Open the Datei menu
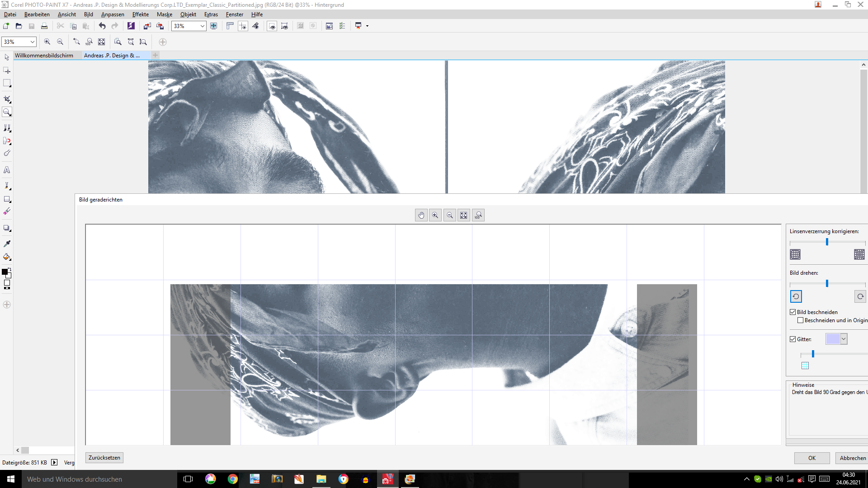The width and height of the screenshot is (868, 488). point(10,14)
